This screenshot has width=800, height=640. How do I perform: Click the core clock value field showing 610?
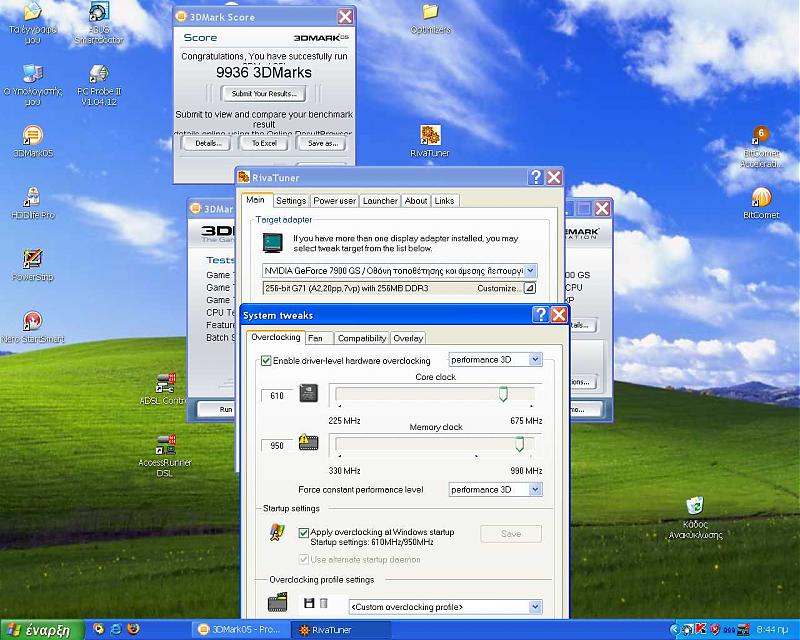(277, 396)
